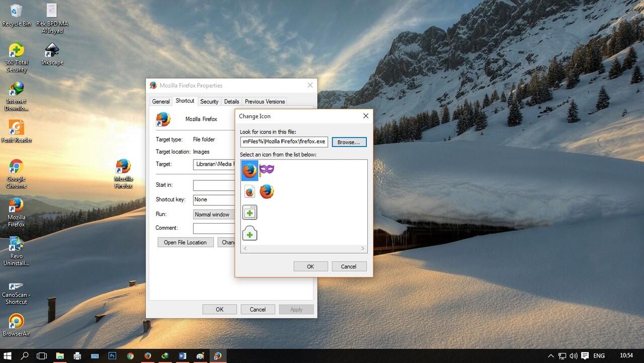Click the BrowserAir desktop shortcut

click(16, 325)
